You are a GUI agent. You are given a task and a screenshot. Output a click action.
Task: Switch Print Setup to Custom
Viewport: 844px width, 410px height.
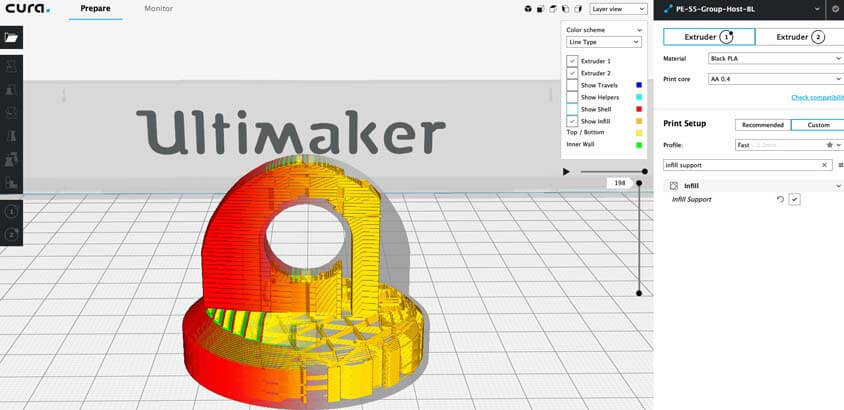click(x=818, y=125)
